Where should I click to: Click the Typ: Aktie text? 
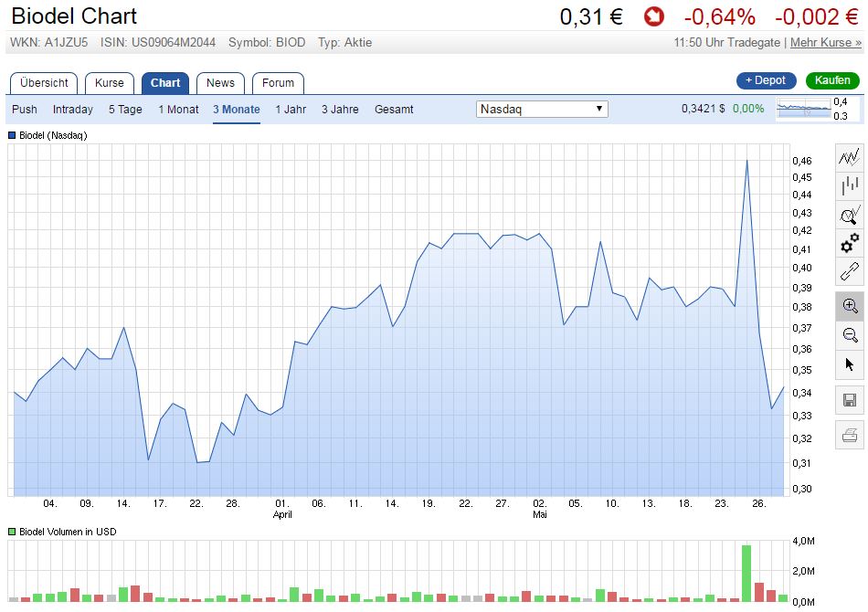[x=344, y=43]
